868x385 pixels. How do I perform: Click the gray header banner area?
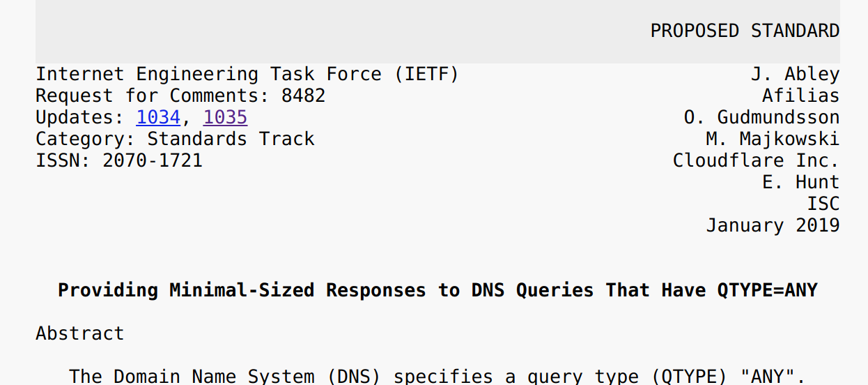coord(437,31)
